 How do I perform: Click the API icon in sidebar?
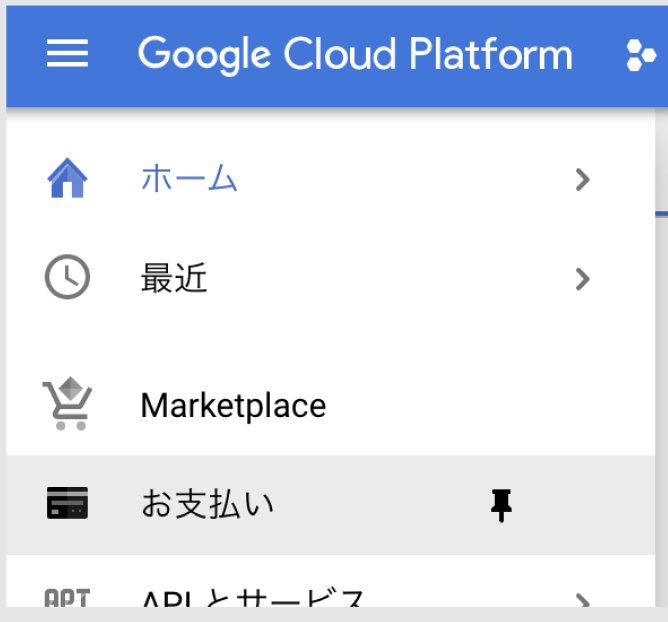point(67,598)
